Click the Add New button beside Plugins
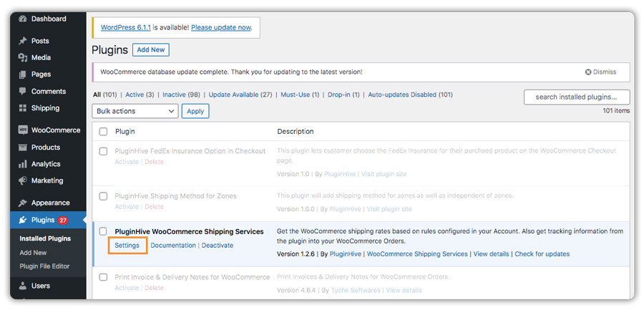Viewport: 644px width, 310px height. (x=151, y=49)
